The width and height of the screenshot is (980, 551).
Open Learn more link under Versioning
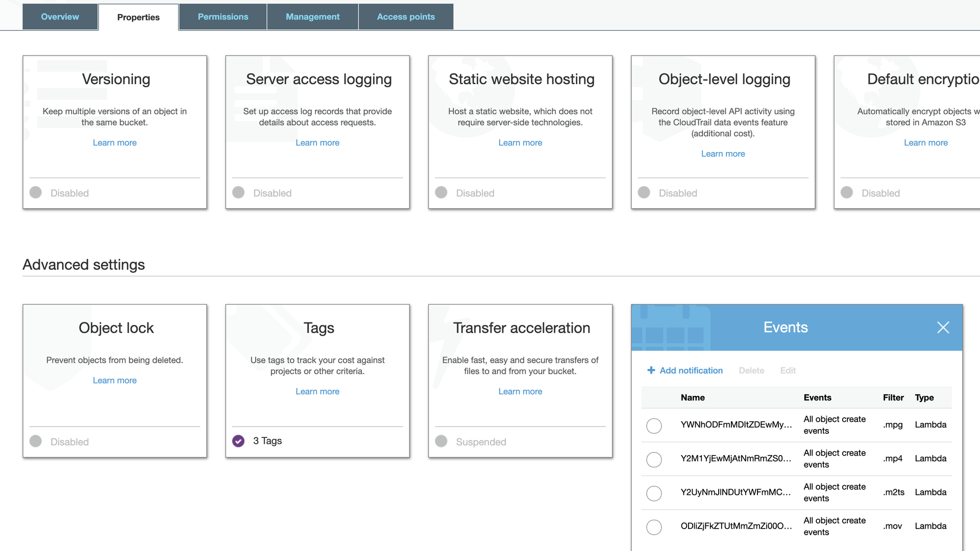115,143
